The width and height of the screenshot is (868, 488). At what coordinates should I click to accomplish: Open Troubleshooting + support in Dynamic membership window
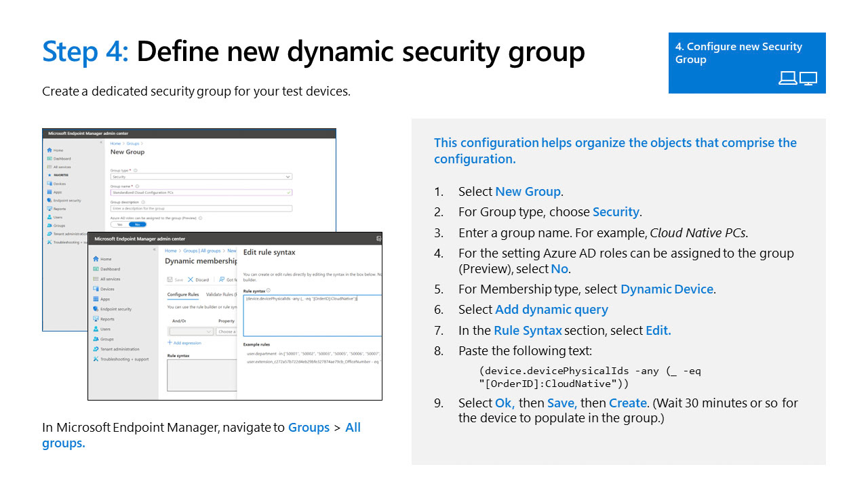(x=121, y=359)
